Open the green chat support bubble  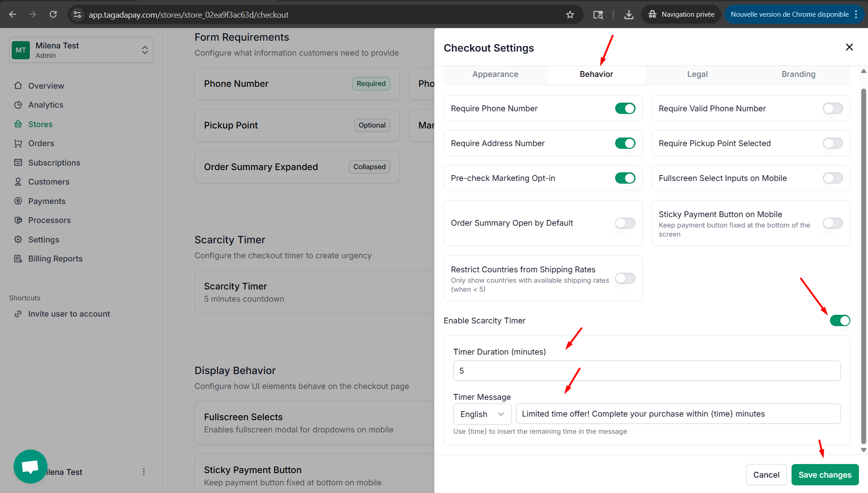(x=30, y=466)
